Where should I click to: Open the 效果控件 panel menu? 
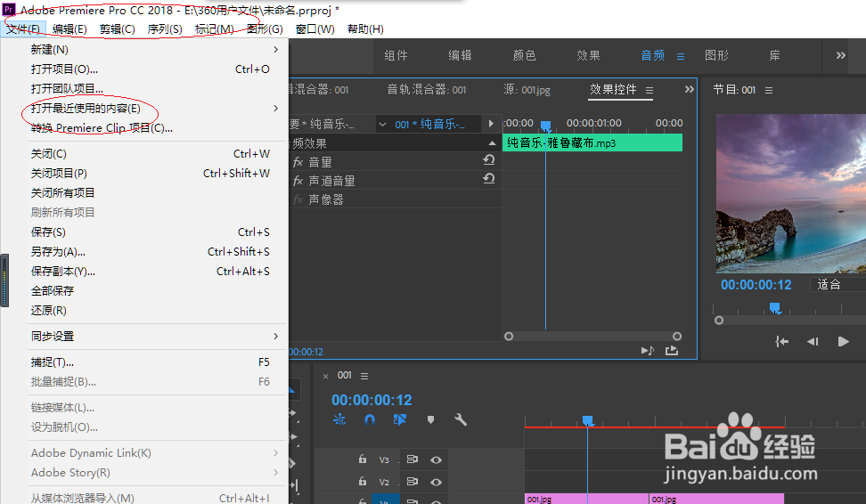[649, 90]
